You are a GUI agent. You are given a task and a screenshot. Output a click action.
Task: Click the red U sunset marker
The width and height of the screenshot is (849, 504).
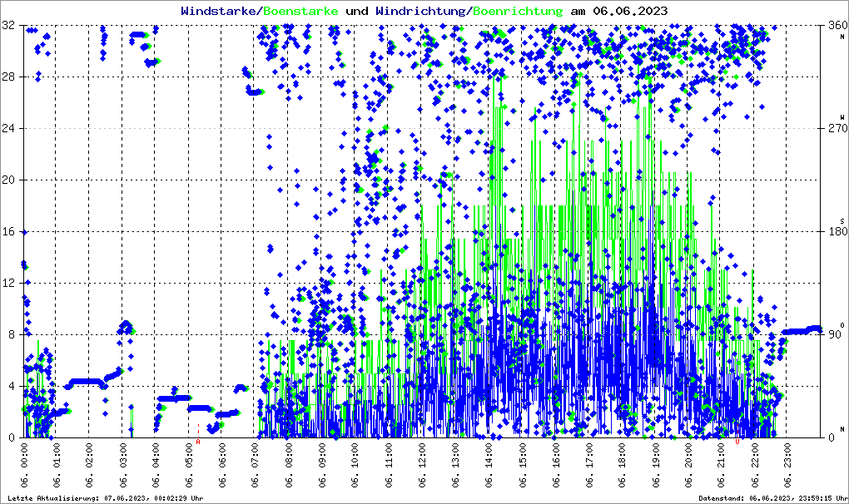[x=737, y=442]
